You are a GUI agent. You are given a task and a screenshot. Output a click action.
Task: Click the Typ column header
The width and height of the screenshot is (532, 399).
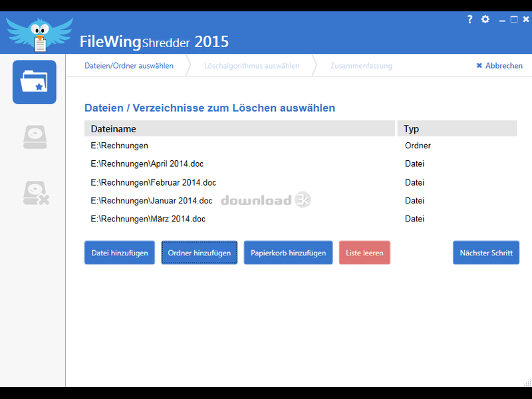[457, 128]
